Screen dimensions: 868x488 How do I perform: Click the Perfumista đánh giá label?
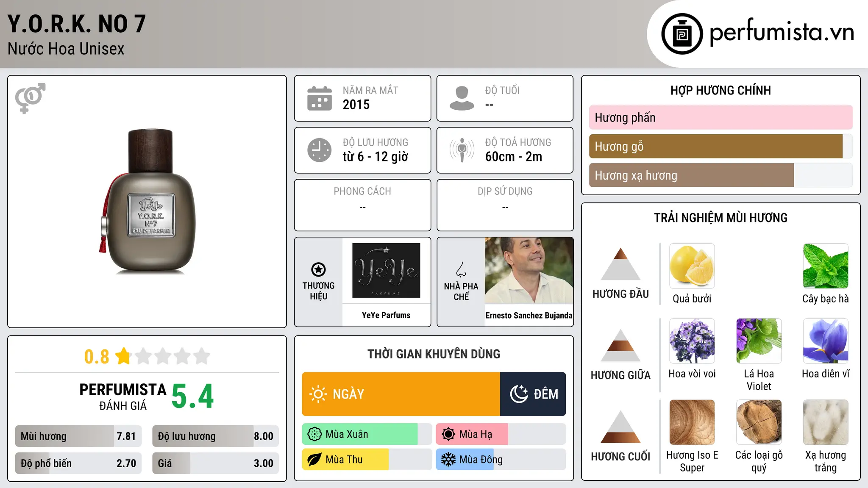pos(123,396)
